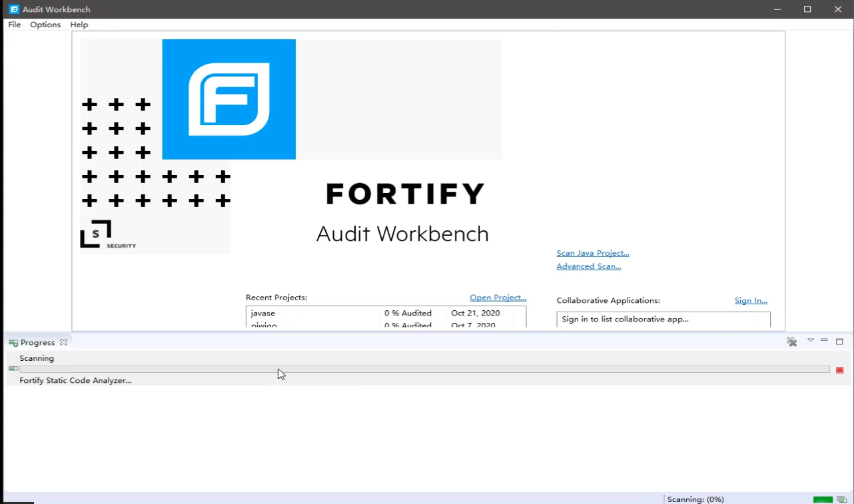Click Audit Workbench title bar app icon
The height and width of the screenshot is (504, 854).
[x=14, y=9]
